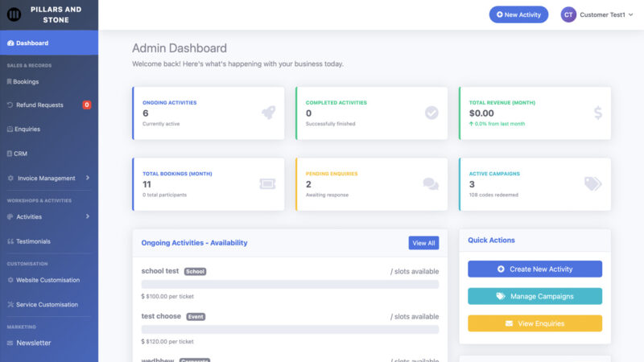
Task: Click the Pillars and Stone logo icon
Action: [14, 14]
